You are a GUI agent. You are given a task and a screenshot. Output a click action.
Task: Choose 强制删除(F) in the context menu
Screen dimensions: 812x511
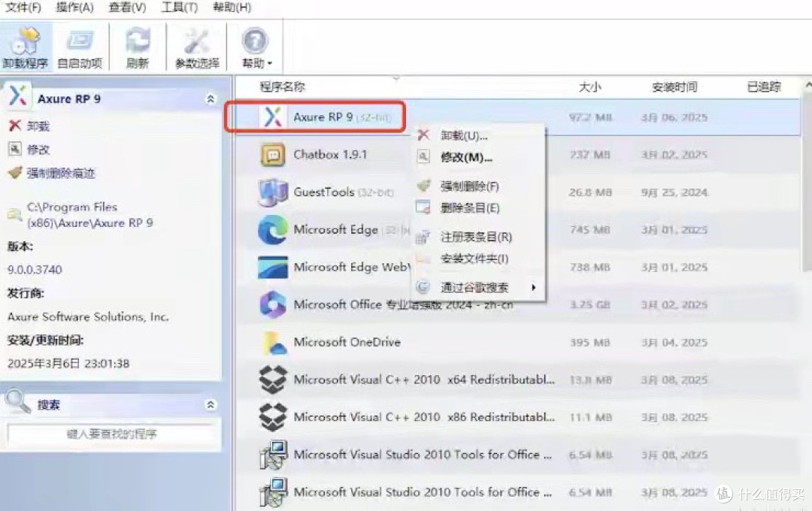[470, 186]
